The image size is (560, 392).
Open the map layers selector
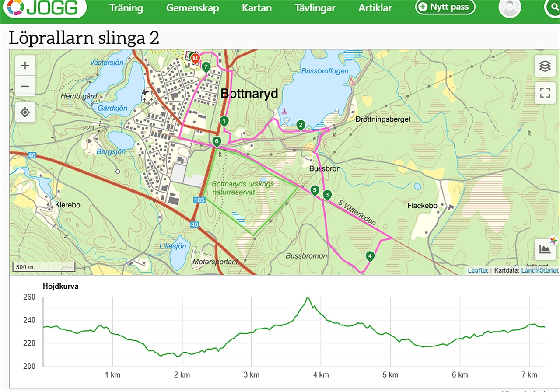pyautogui.click(x=545, y=66)
